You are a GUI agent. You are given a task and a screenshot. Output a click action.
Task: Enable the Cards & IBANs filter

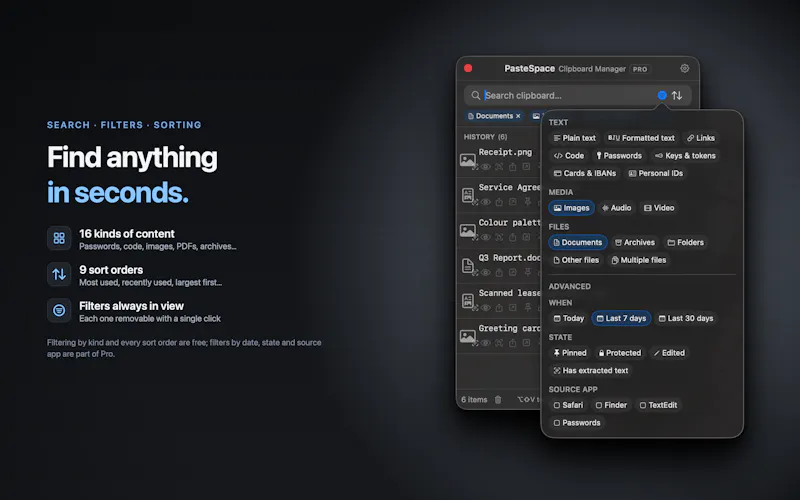[x=585, y=173]
